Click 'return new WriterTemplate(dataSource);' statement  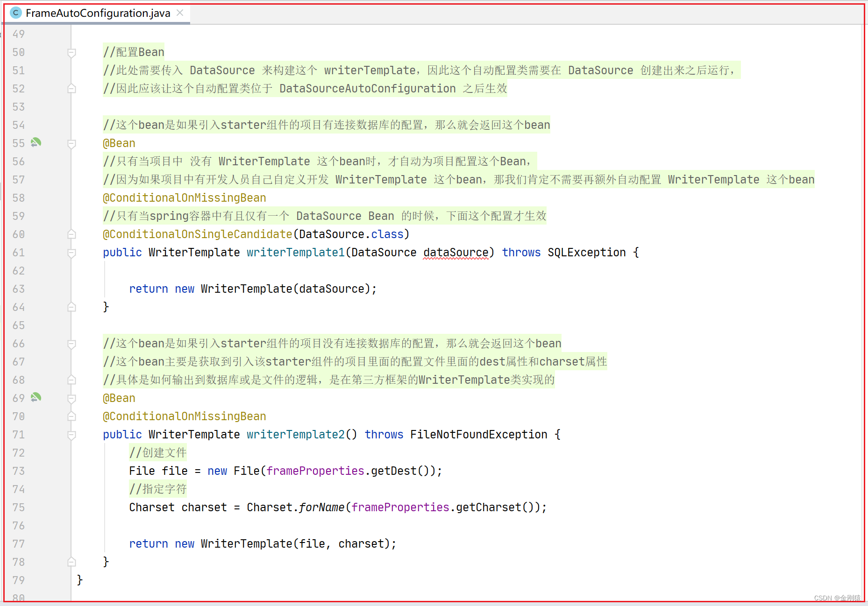[x=253, y=289]
